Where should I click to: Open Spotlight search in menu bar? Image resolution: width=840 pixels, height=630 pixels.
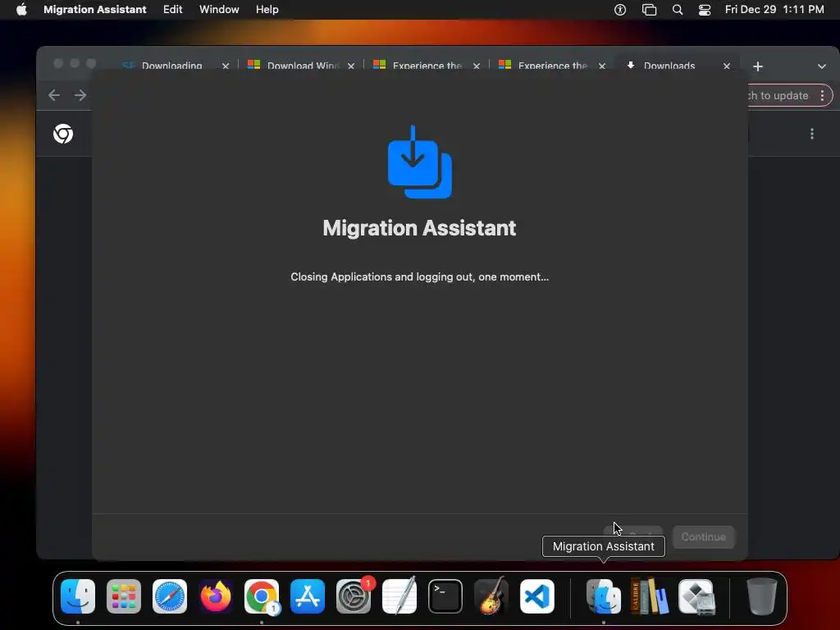(678, 10)
